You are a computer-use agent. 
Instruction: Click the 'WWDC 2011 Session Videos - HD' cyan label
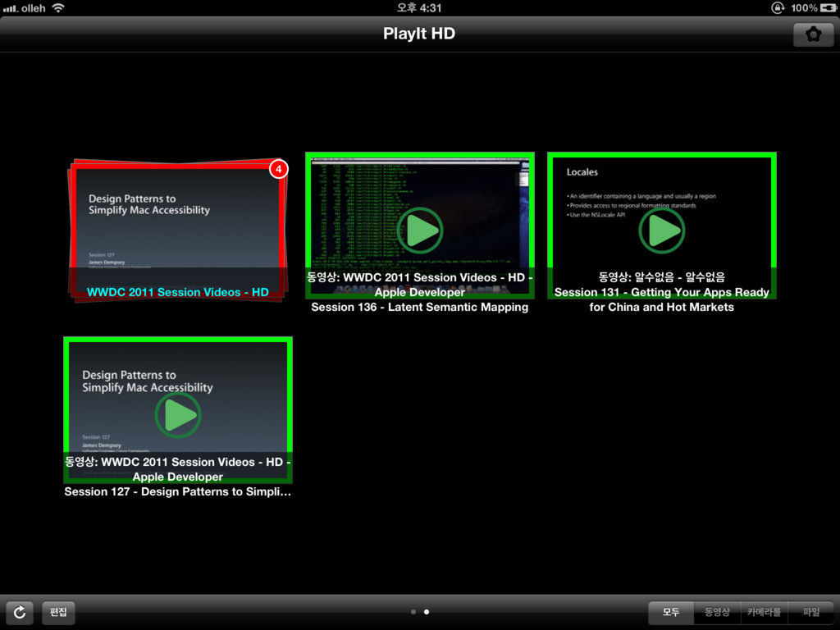point(178,293)
